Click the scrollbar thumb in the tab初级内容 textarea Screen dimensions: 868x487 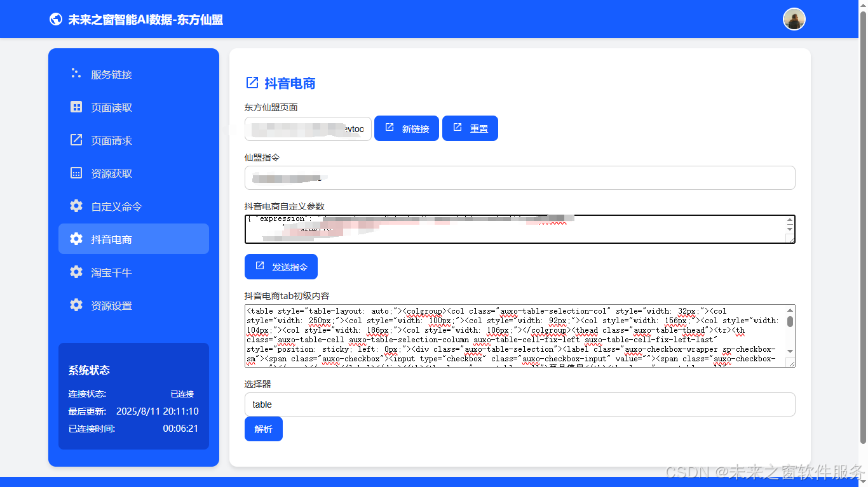pyautogui.click(x=790, y=321)
